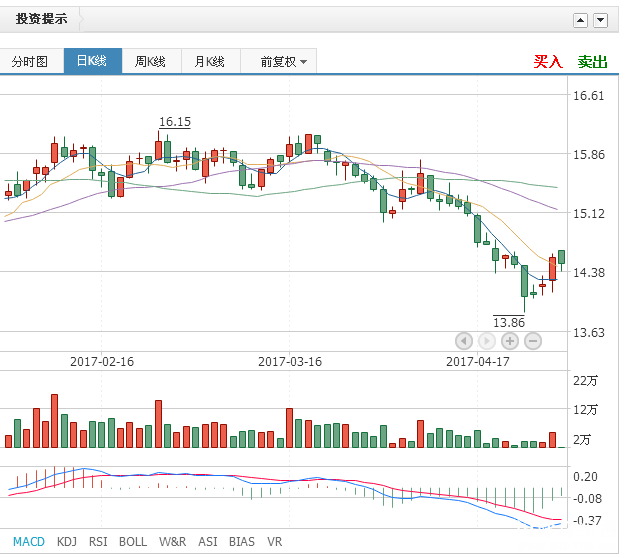This screenshot has height=558, width=625.
Task: Click the 2017-04-17 date label
Action: (478, 362)
